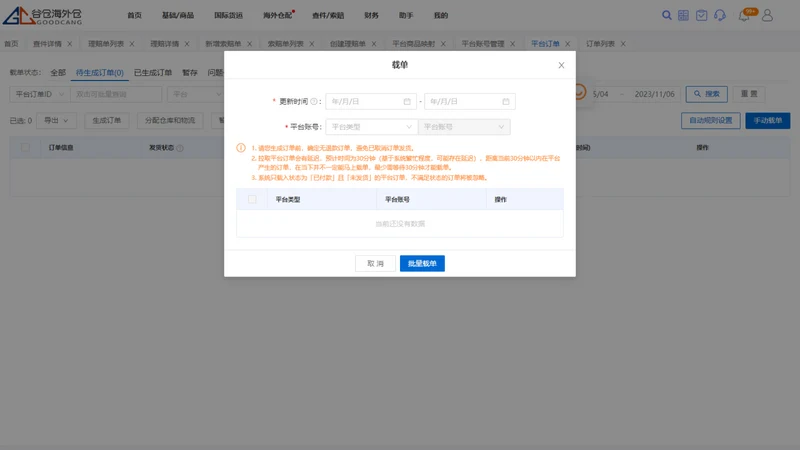
Task: Close the 查件详情 tab
Action: 70,44
